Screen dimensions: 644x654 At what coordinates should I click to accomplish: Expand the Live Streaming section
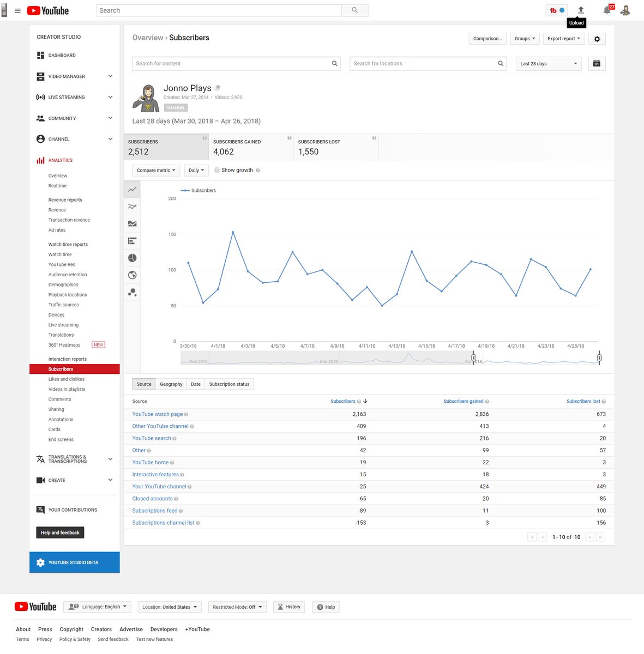(110, 97)
